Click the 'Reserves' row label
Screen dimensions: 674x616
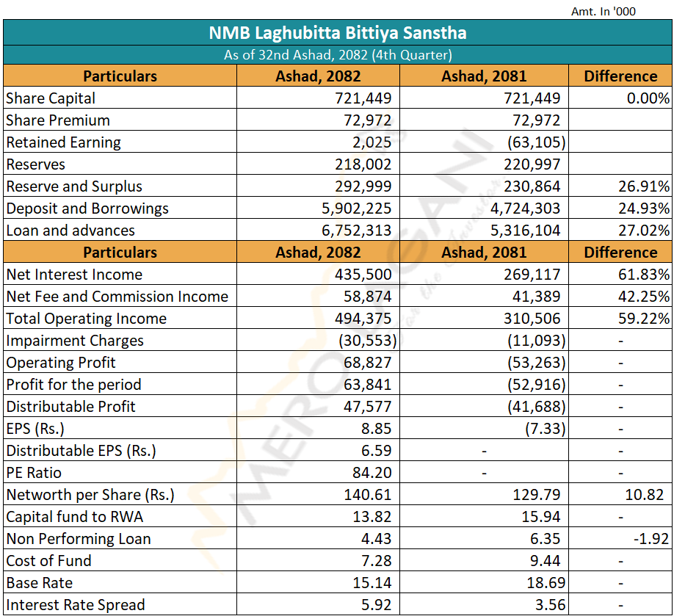tap(36, 164)
